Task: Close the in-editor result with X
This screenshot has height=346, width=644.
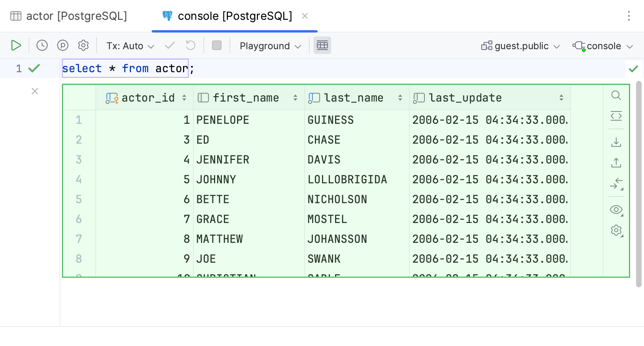Action: pos(35,91)
